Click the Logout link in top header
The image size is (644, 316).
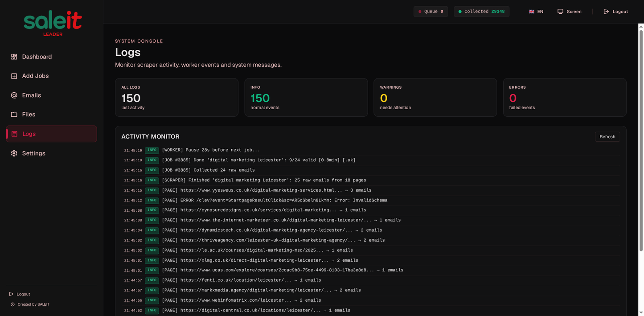615,12
